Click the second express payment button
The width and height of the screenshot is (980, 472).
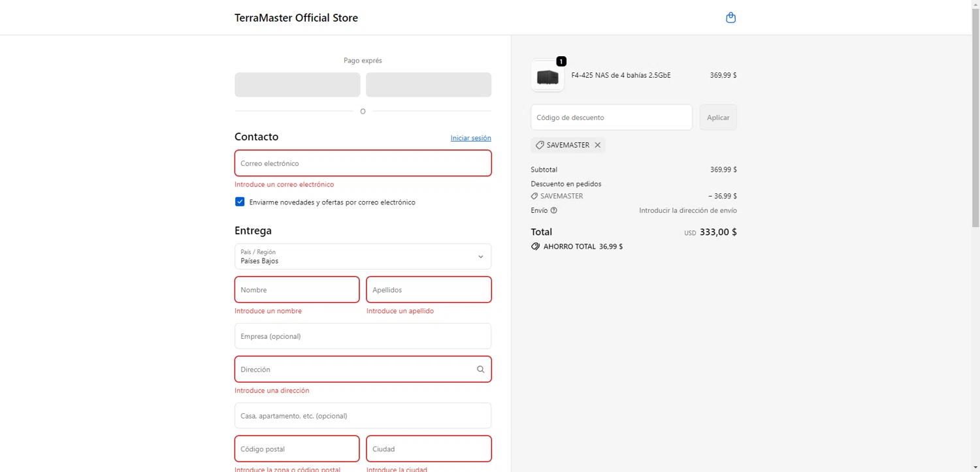click(429, 85)
